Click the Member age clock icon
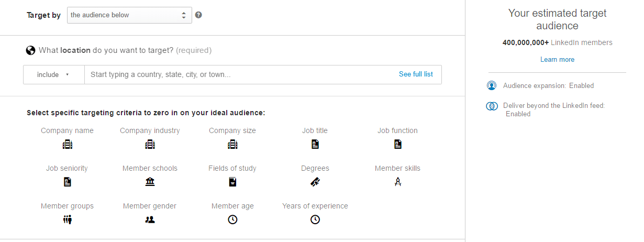644x242 pixels. (x=232, y=220)
